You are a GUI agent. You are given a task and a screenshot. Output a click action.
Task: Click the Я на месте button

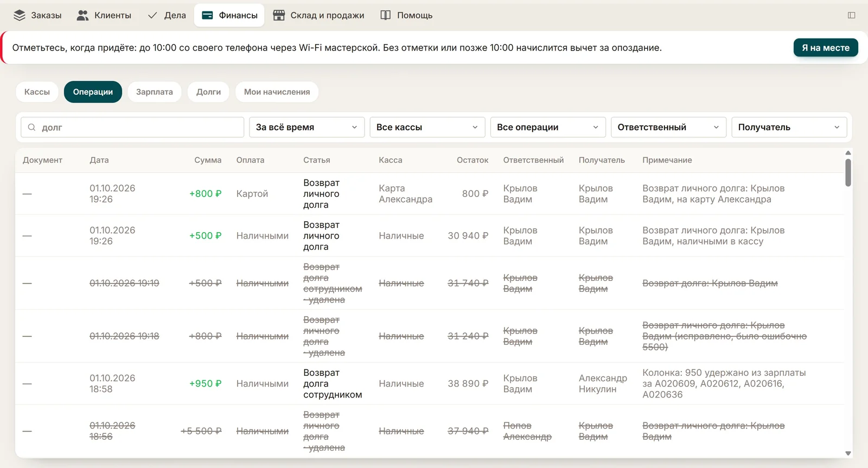(826, 48)
